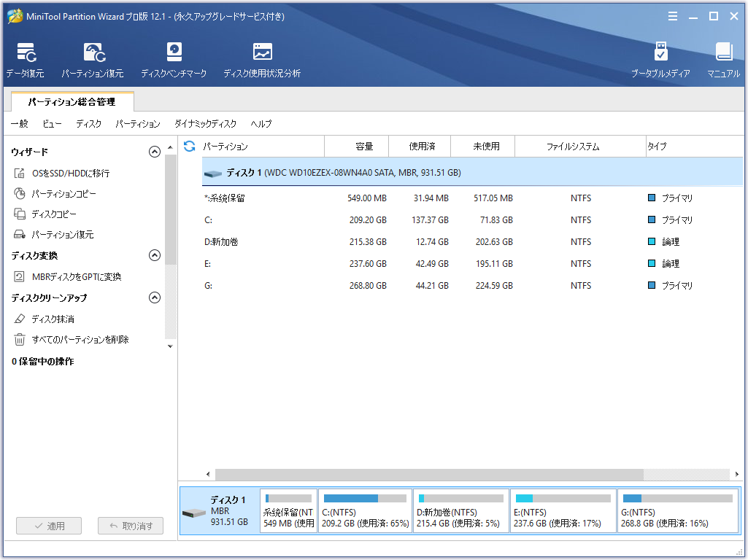Click the MBRディスクをGPTに変換 icon
The image size is (748, 560).
tap(19, 276)
